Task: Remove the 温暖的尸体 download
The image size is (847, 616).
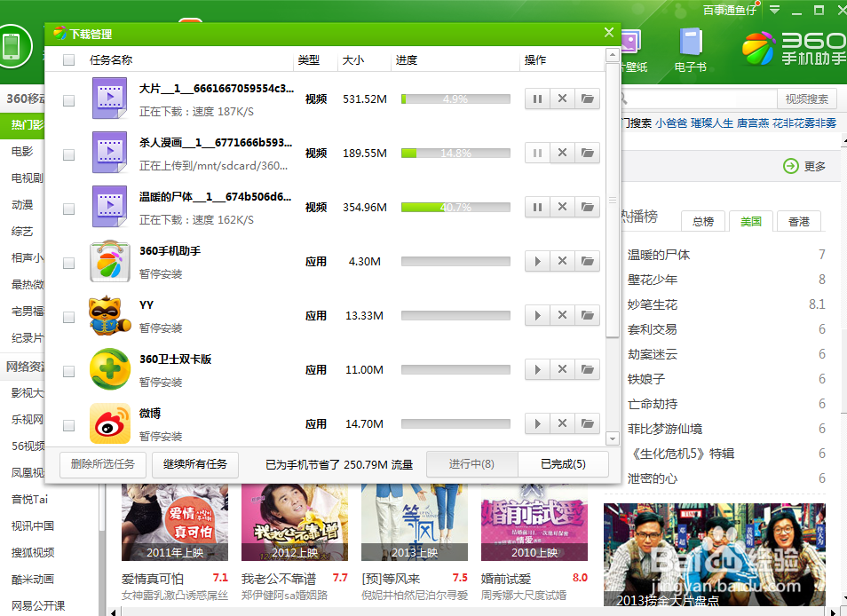Action: coord(562,207)
